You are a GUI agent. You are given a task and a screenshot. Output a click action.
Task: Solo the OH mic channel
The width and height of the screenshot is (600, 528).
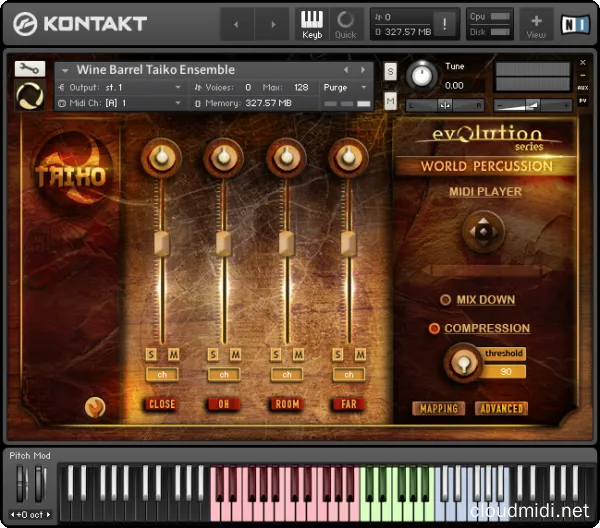coord(213,355)
